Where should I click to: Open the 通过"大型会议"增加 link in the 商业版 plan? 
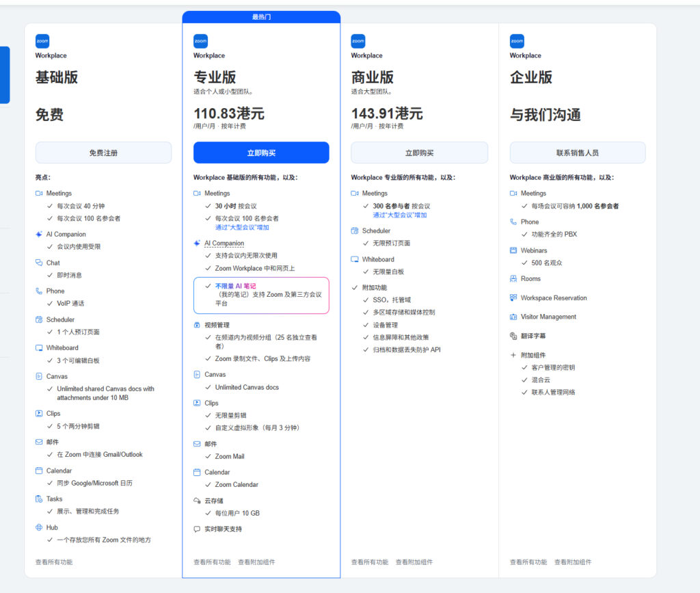point(399,215)
